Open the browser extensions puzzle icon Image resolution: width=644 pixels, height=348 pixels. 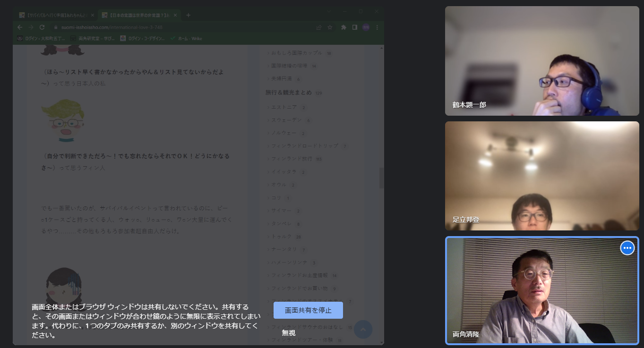[343, 27]
